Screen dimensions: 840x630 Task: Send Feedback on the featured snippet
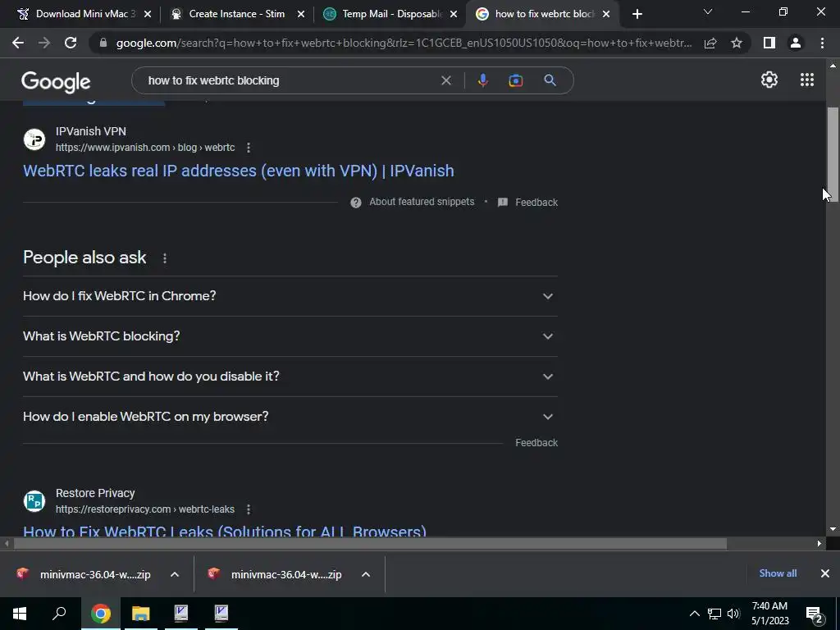[536, 203]
